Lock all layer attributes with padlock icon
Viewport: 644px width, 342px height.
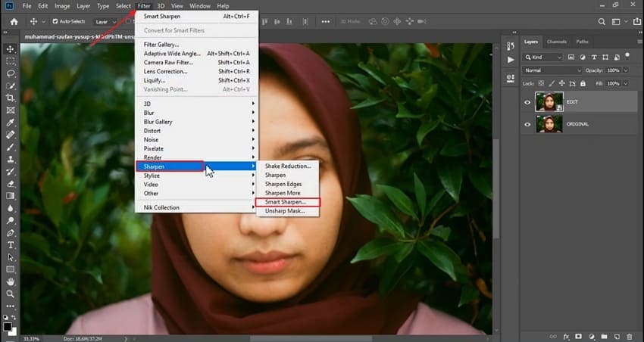coord(583,83)
